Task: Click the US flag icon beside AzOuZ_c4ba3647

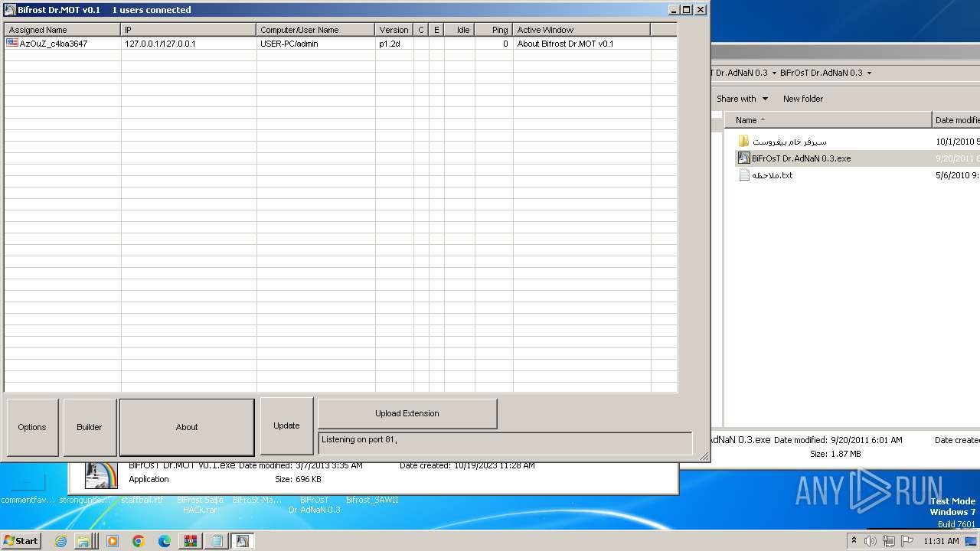Action: (x=12, y=43)
